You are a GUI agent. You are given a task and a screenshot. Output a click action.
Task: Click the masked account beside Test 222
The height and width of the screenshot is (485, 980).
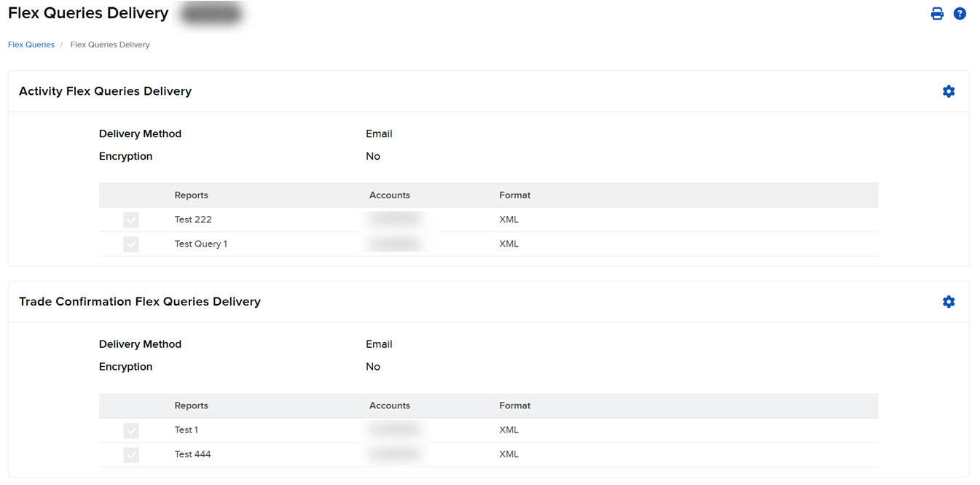click(393, 219)
